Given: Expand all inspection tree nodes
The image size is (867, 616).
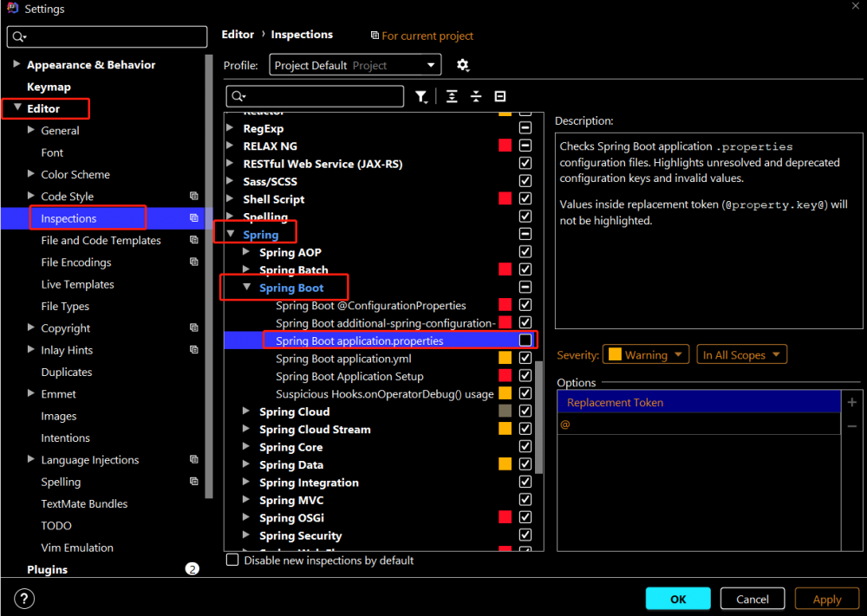Looking at the screenshot, I should 452,96.
